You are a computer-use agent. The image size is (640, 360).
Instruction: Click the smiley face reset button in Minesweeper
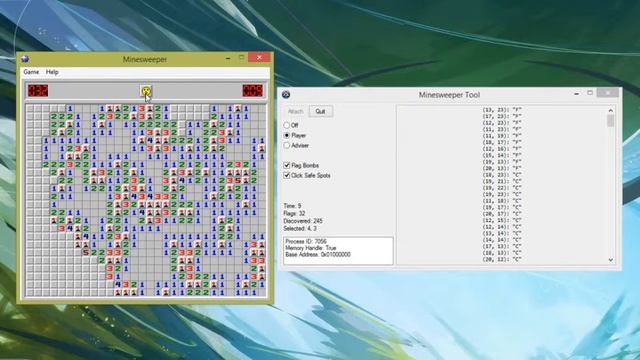pyautogui.click(x=146, y=91)
